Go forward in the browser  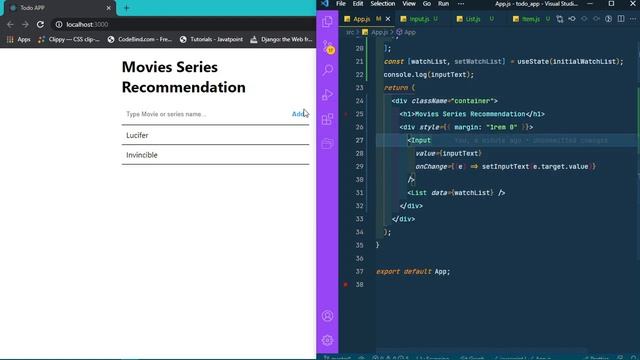(x=25, y=24)
